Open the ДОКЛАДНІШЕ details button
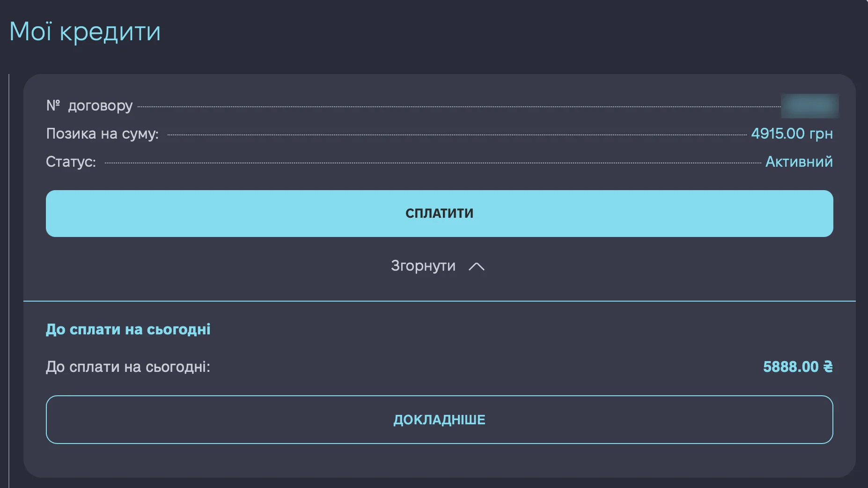This screenshot has height=488, width=868. (x=439, y=420)
